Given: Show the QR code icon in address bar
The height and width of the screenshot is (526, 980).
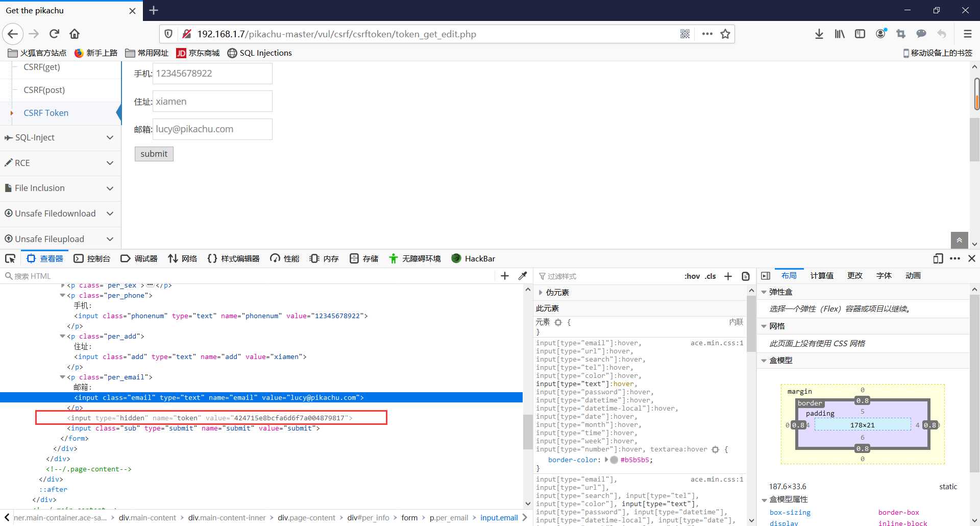Looking at the screenshot, I should [685, 34].
